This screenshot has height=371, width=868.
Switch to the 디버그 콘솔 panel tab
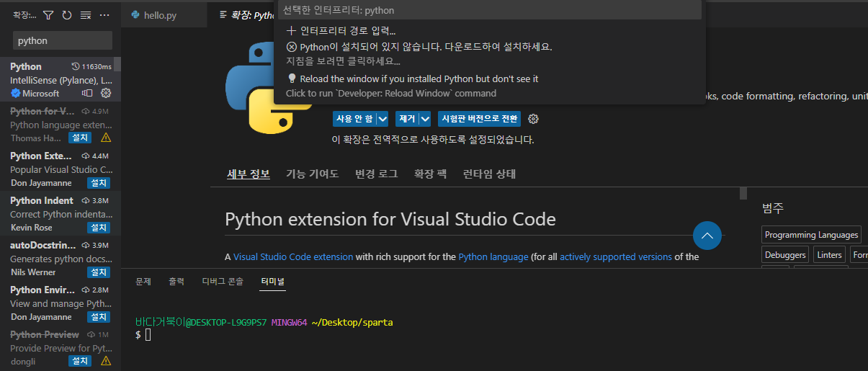click(223, 282)
